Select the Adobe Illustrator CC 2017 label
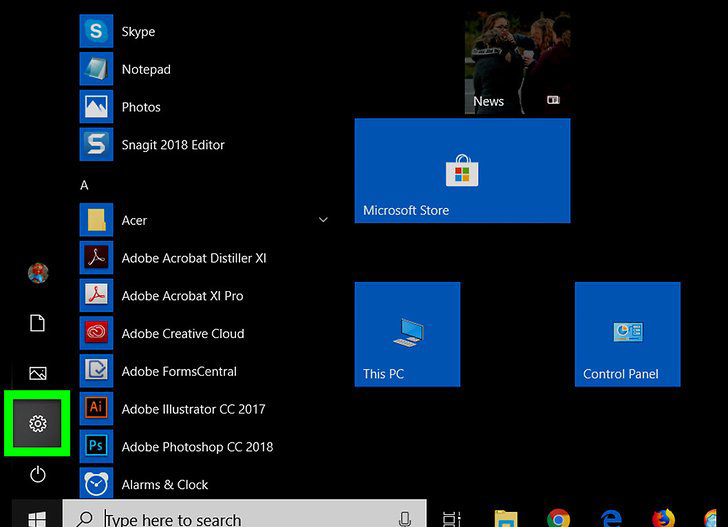The width and height of the screenshot is (728, 527). (x=194, y=409)
